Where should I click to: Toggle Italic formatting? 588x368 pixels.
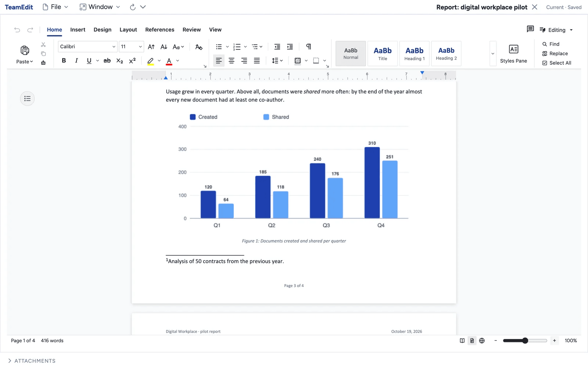point(76,61)
